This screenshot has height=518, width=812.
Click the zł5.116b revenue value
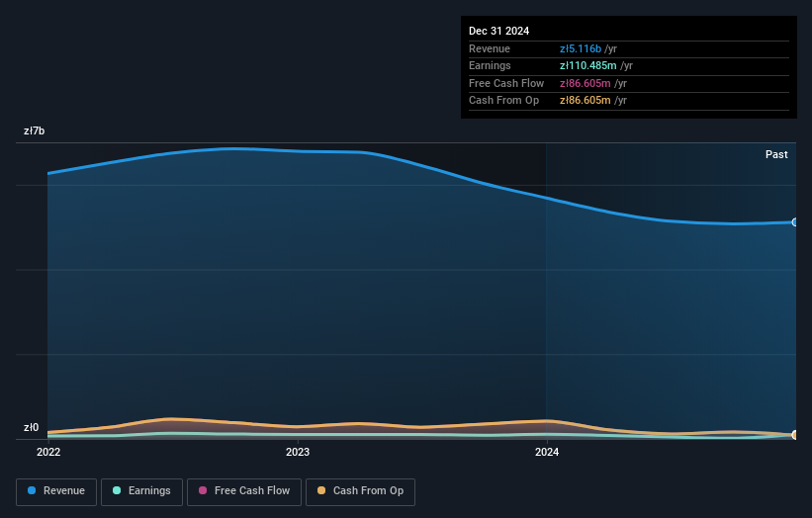(x=581, y=48)
